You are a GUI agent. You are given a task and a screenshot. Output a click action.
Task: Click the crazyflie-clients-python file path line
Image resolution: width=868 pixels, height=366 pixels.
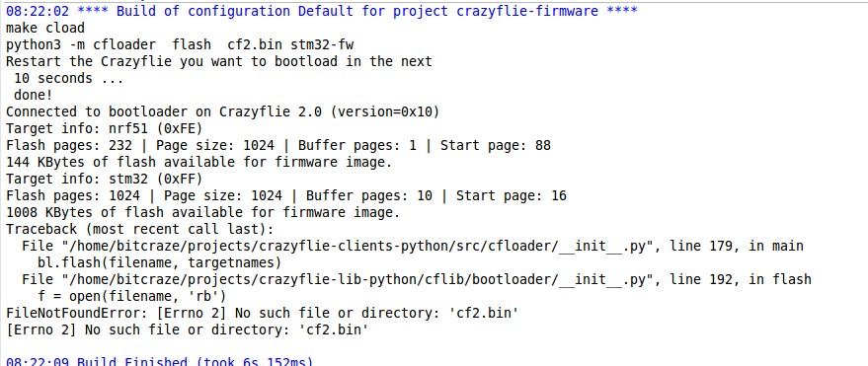point(413,246)
